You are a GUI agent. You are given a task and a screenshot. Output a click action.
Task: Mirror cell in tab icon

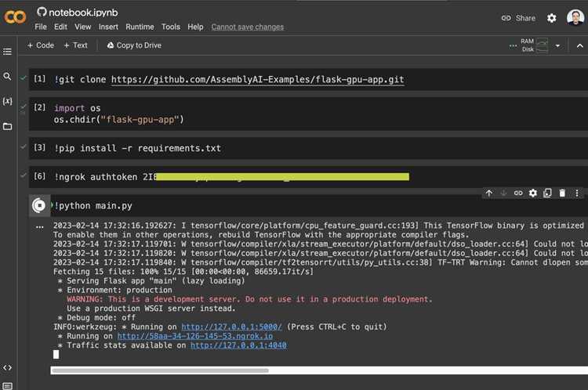pyautogui.click(x=547, y=193)
